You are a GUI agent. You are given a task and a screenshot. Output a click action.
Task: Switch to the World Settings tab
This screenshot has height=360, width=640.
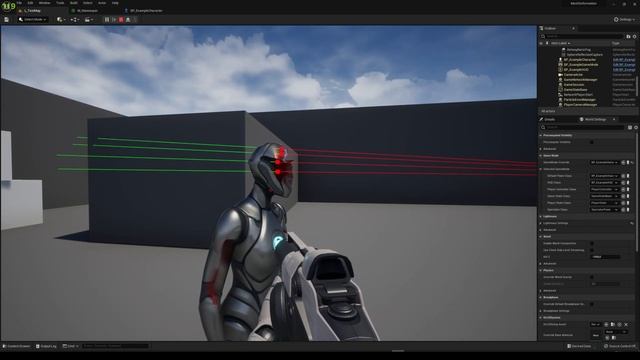[595, 119]
